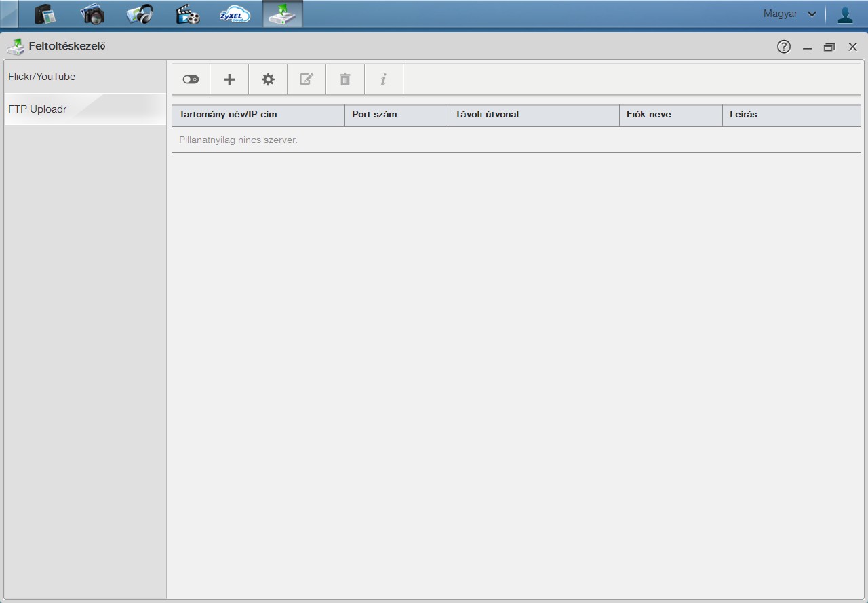Open the File Browser app icon
This screenshot has height=603, width=868.
click(x=45, y=14)
